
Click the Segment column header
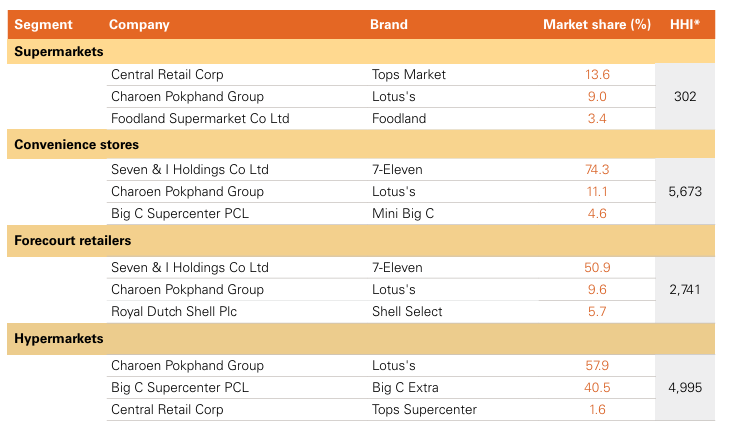tap(44, 25)
